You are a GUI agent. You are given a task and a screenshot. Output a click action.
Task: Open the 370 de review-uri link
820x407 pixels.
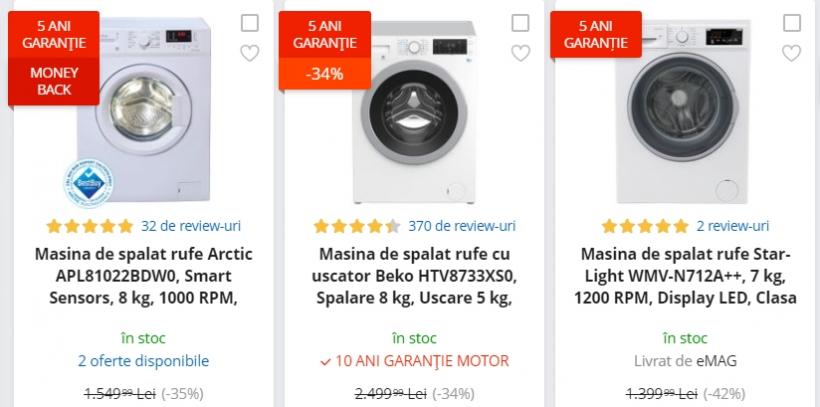click(462, 226)
